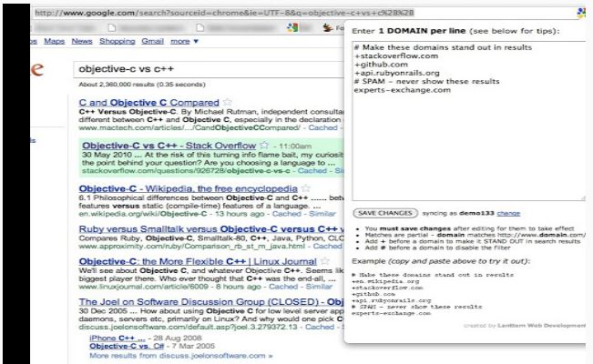Open the Shopping link
The width and height of the screenshot is (593, 364).
pos(118,41)
